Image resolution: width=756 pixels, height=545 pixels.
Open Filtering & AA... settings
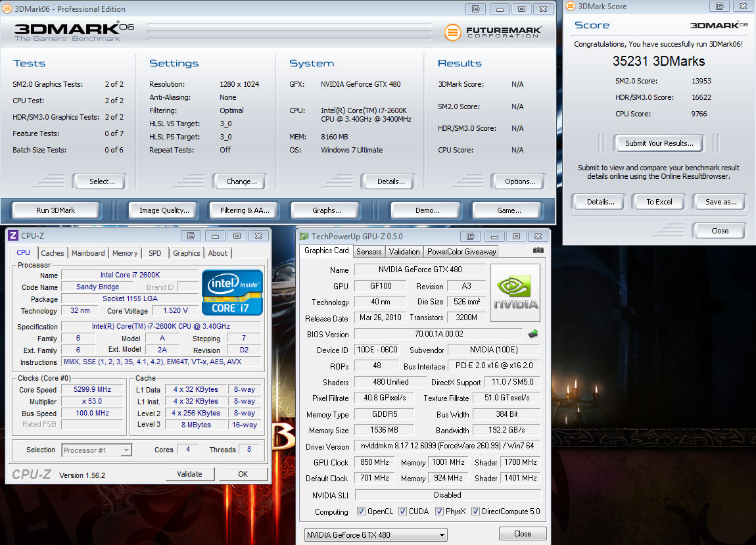245,210
